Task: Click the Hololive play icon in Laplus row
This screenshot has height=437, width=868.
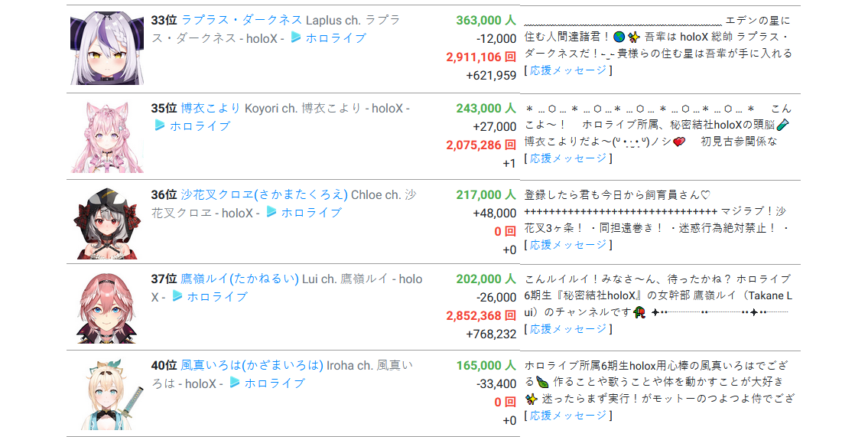Action: 296,38
